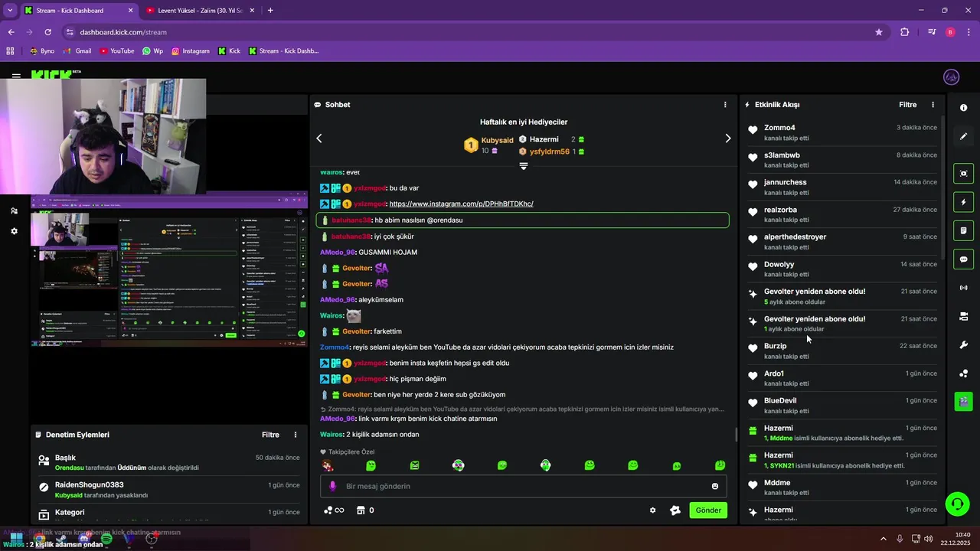Open Sohbet panel three-dot menu
This screenshot has height=551, width=980.
coord(725,105)
